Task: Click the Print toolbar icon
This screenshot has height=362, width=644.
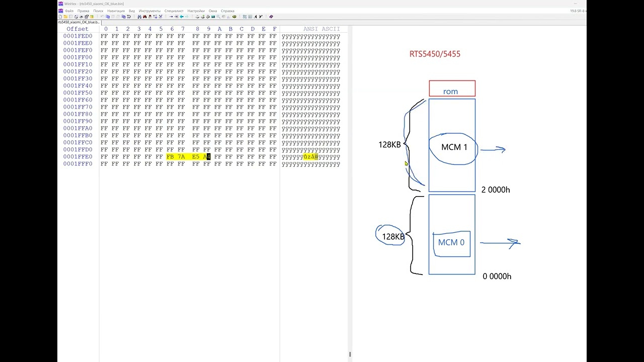Action: [76, 16]
